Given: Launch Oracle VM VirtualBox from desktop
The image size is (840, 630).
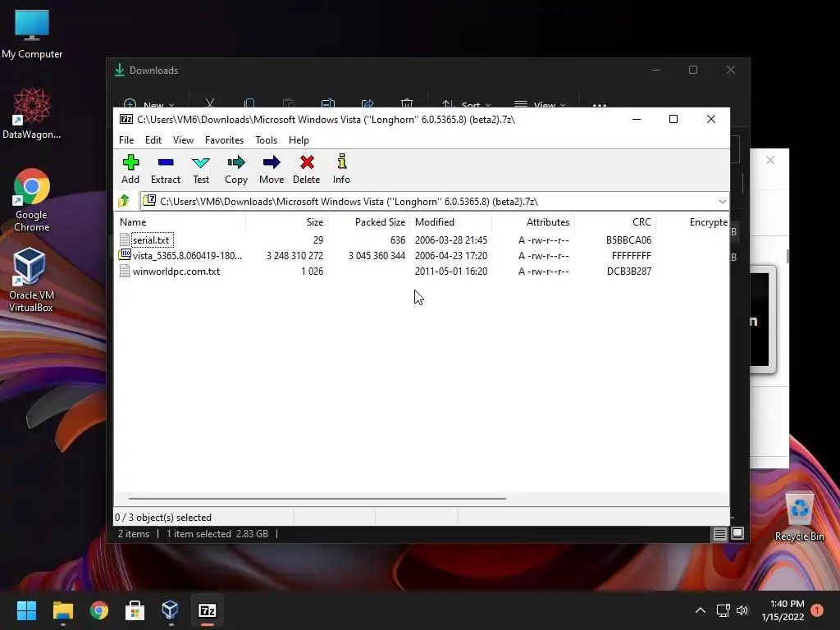Looking at the screenshot, I should point(31,280).
